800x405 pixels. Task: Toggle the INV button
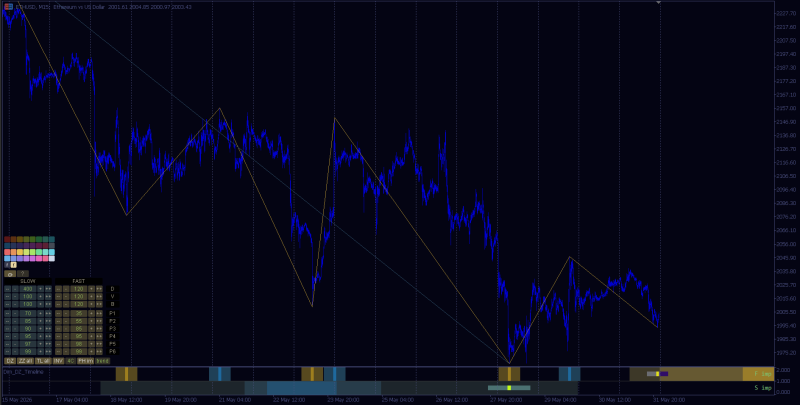point(59,361)
